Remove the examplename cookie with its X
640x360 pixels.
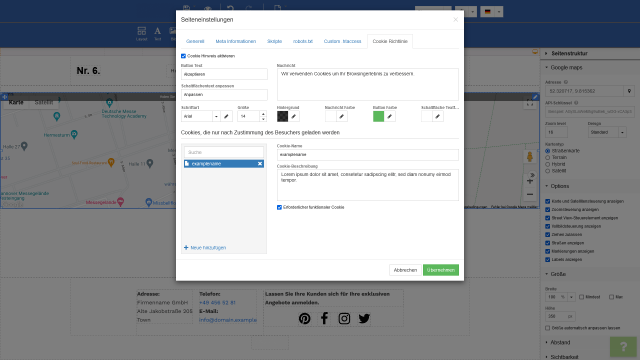(260, 164)
